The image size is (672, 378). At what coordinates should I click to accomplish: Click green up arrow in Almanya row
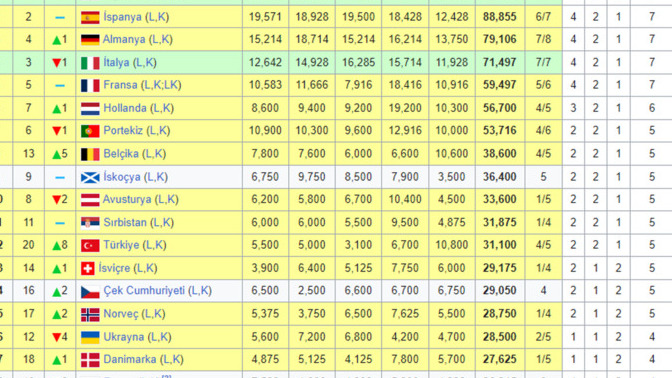(56, 40)
